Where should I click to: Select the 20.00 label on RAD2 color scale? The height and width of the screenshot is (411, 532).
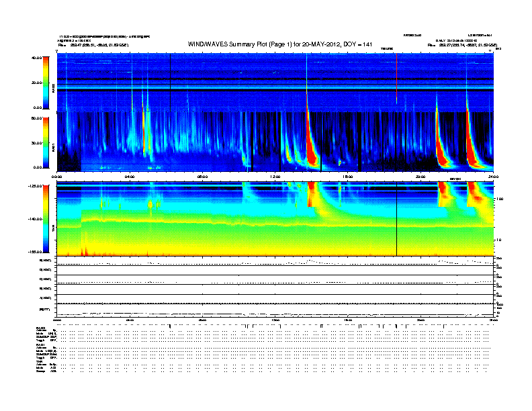coord(36,83)
